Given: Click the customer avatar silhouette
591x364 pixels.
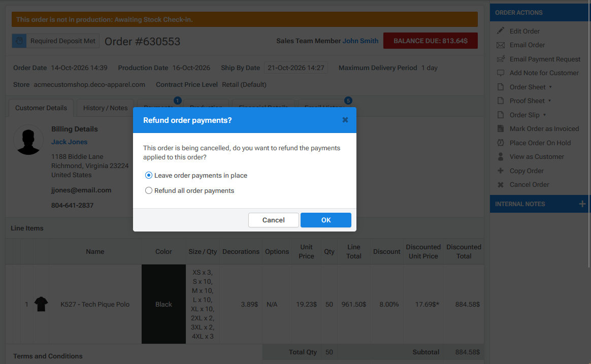Looking at the screenshot, I should [x=28, y=140].
